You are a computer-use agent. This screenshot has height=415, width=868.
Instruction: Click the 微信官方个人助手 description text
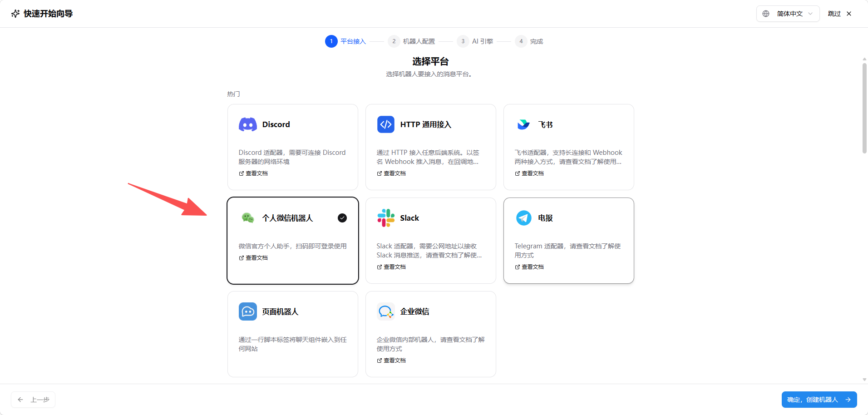click(x=293, y=246)
